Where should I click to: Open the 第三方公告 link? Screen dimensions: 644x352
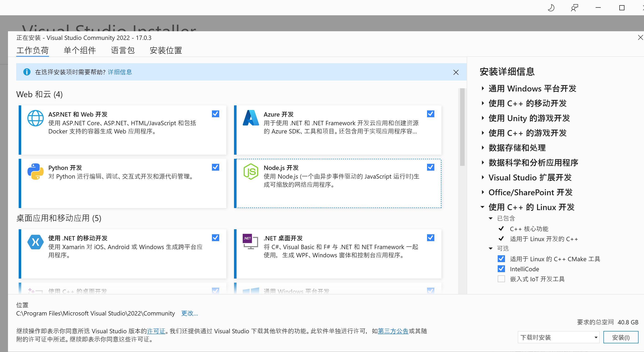click(393, 331)
